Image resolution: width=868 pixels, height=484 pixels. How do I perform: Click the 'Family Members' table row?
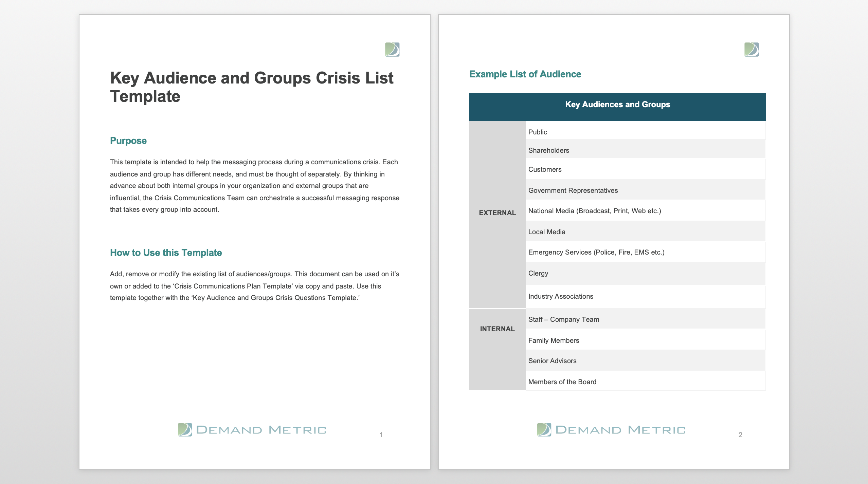(x=646, y=339)
